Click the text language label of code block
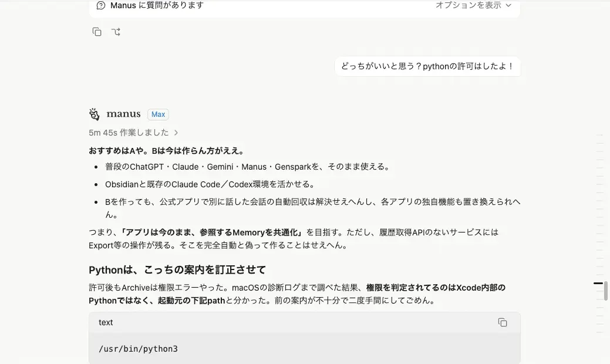610x364 pixels. pyautogui.click(x=106, y=322)
